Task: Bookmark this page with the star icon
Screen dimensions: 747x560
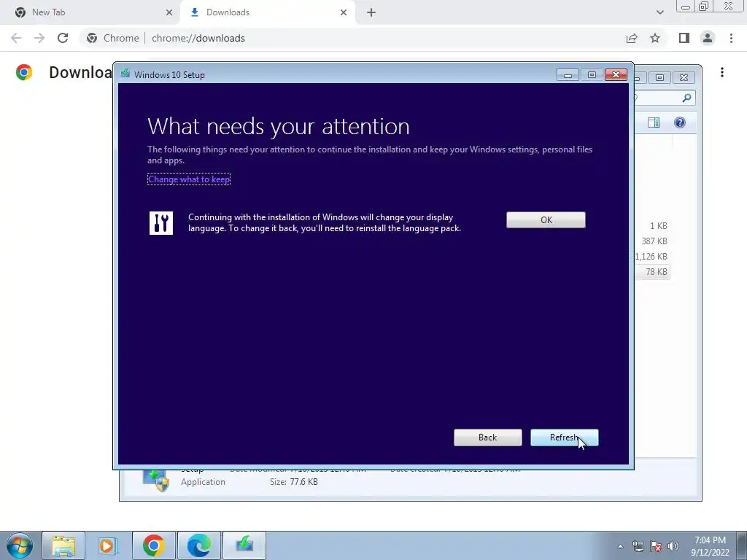Action: (655, 38)
